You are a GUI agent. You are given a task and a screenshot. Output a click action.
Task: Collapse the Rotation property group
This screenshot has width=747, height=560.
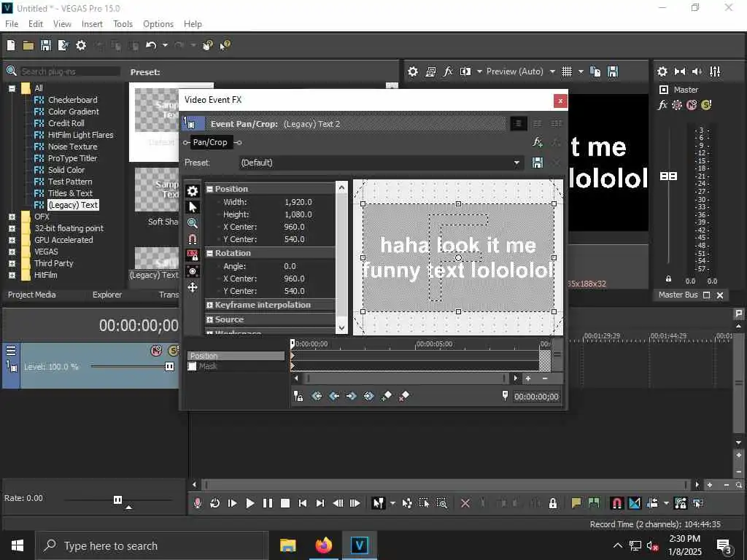[209, 253]
